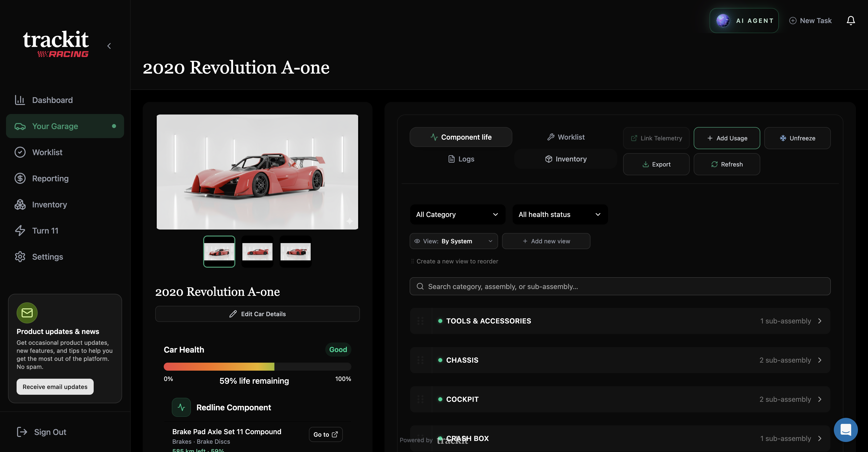Image resolution: width=868 pixels, height=452 pixels.
Task: Click the Settings gear icon
Action: [20, 257]
